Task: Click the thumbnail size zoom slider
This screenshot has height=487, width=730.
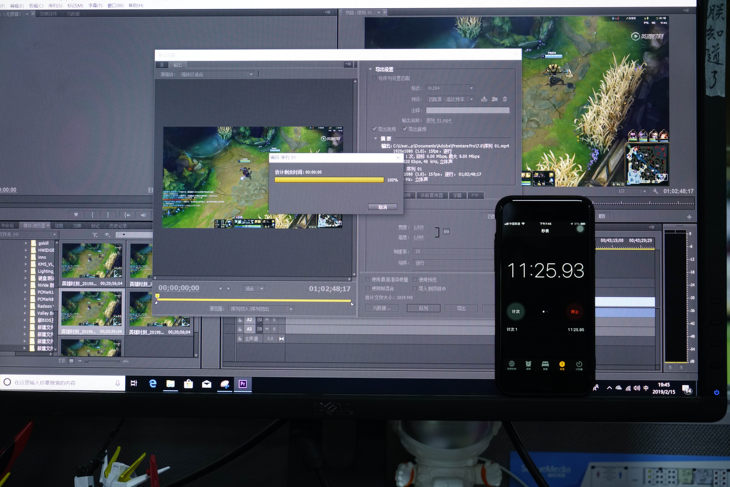Action: coord(105,361)
